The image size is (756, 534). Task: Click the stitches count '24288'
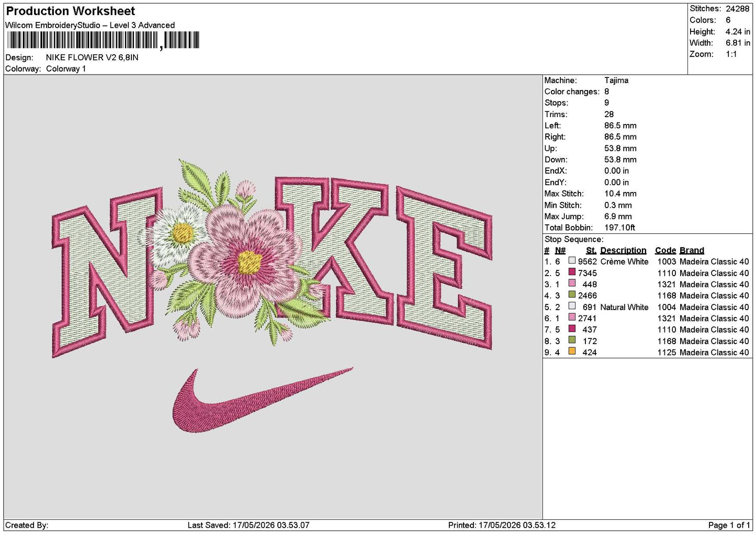738,8
